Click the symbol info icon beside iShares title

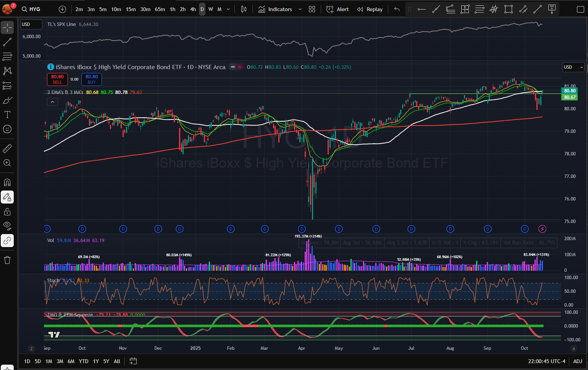pyautogui.click(x=50, y=67)
